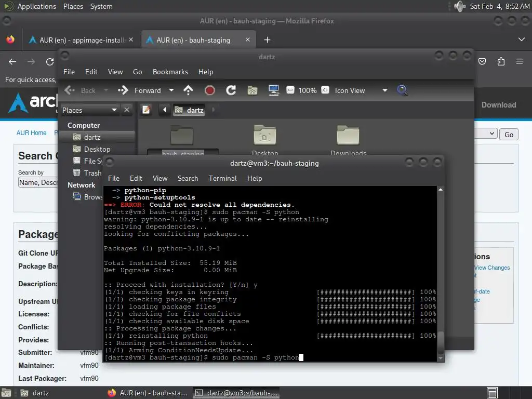Click the dartz path bar button
The width and height of the screenshot is (532, 399).
(189, 110)
